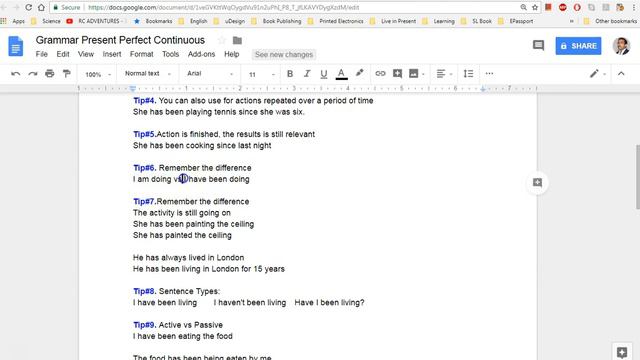
Task: Go to the browser home page
Action: click(x=41, y=7)
